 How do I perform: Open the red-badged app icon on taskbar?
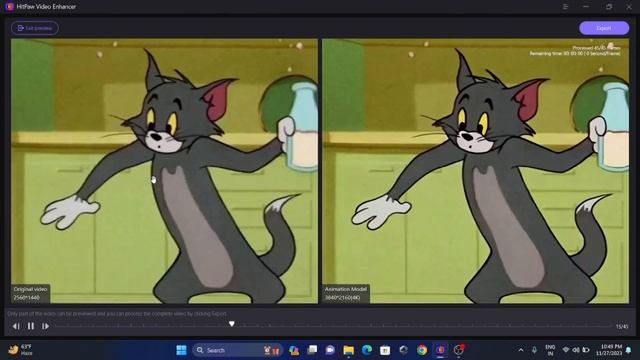459,350
